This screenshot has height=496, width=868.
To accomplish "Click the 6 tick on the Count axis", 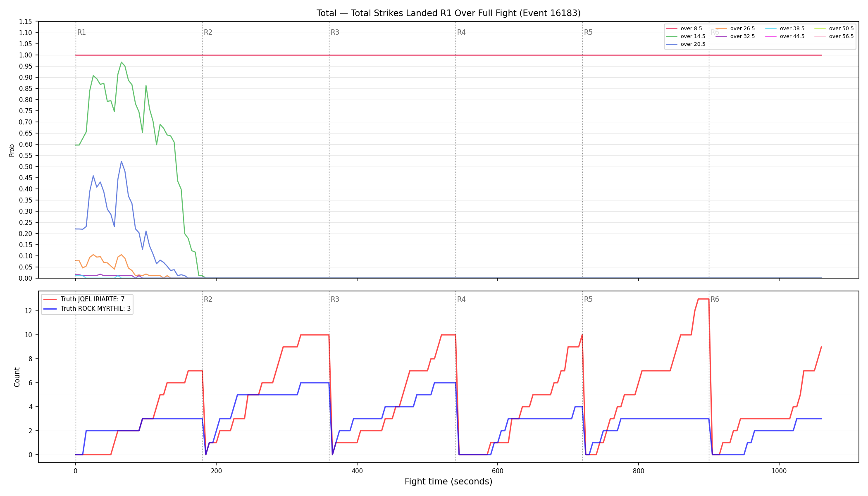I will tap(30, 383).
